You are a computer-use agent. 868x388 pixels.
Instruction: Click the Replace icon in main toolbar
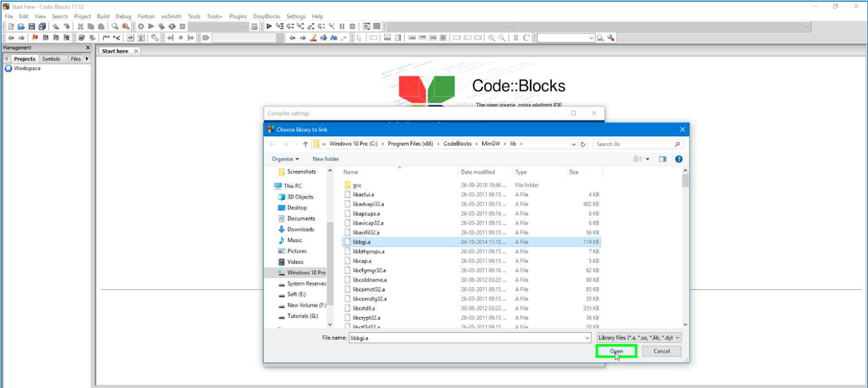pyautogui.click(x=126, y=27)
